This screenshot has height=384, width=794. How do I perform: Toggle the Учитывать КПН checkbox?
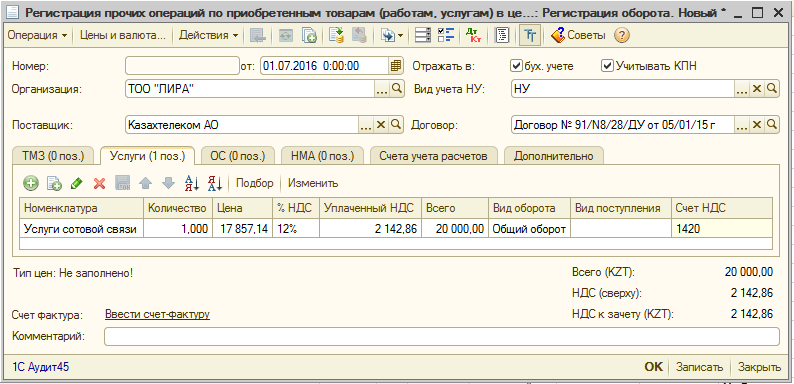[607, 66]
